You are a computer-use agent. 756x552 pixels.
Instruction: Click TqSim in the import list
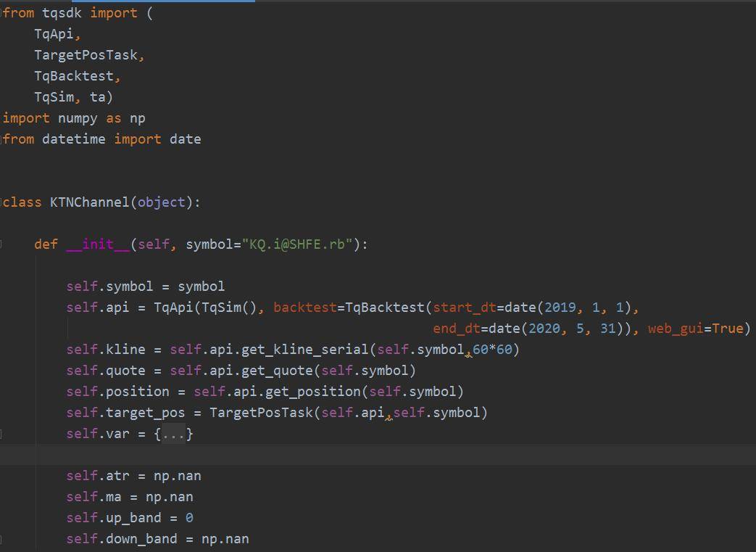coord(54,97)
